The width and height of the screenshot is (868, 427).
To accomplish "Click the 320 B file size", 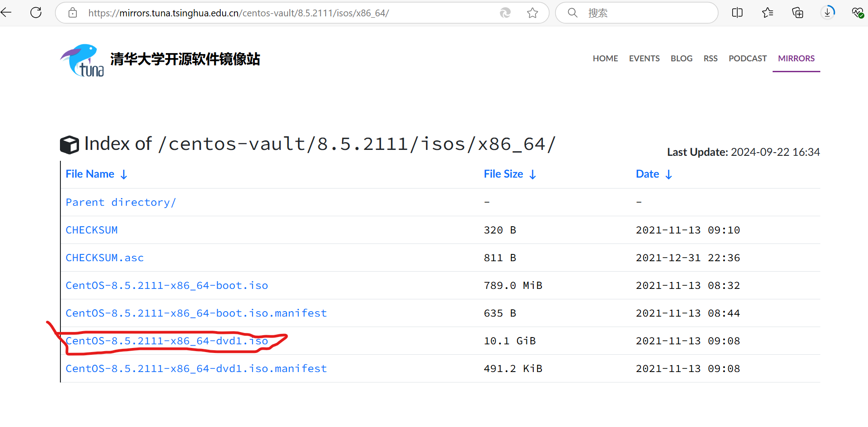I will (x=500, y=230).
